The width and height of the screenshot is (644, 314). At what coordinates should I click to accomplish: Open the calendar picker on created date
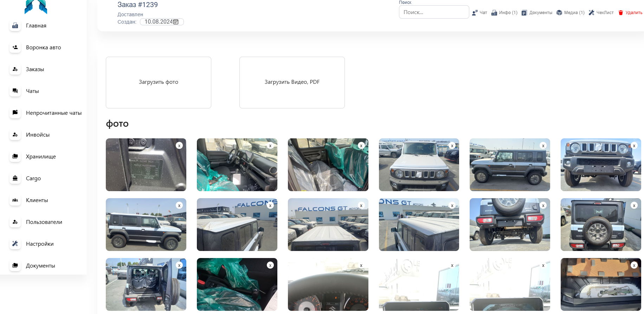click(176, 22)
